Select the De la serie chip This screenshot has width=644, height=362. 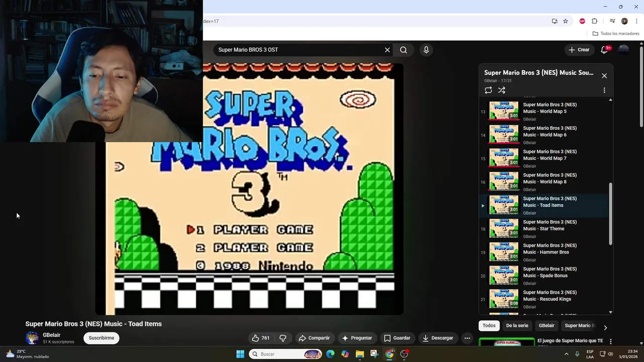click(517, 326)
